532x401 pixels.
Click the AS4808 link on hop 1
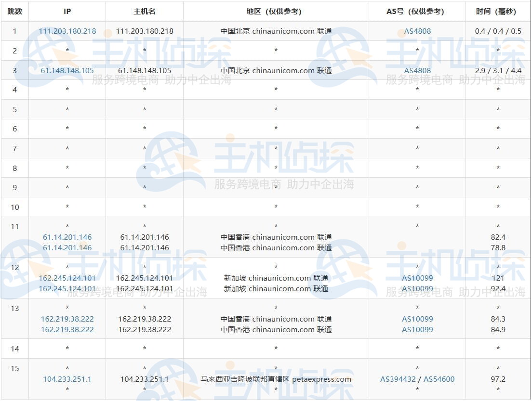[416, 31]
